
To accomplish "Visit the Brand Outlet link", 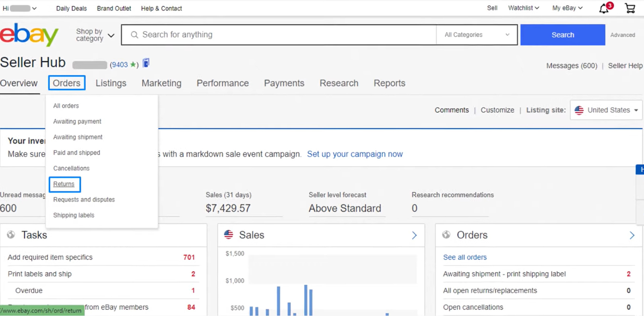I will point(114,8).
